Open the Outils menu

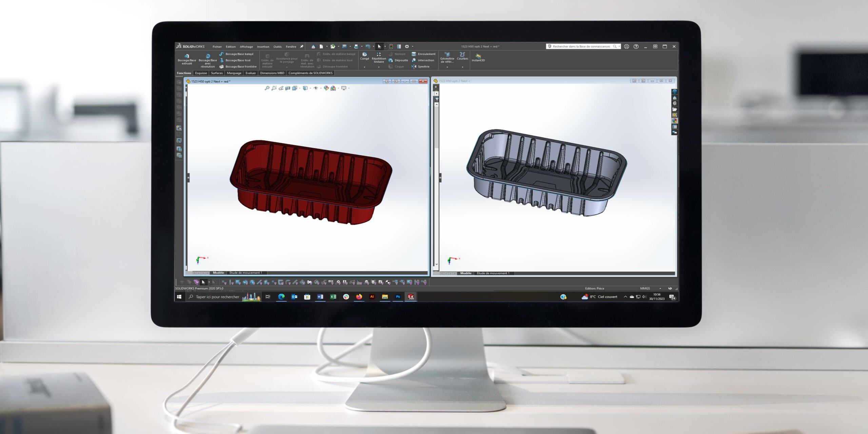tap(277, 47)
